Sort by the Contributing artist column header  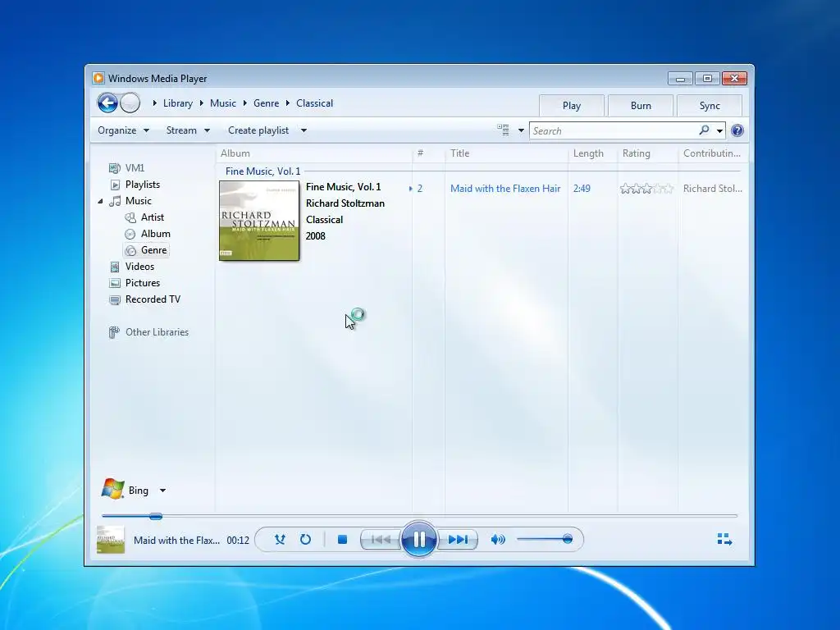click(712, 153)
